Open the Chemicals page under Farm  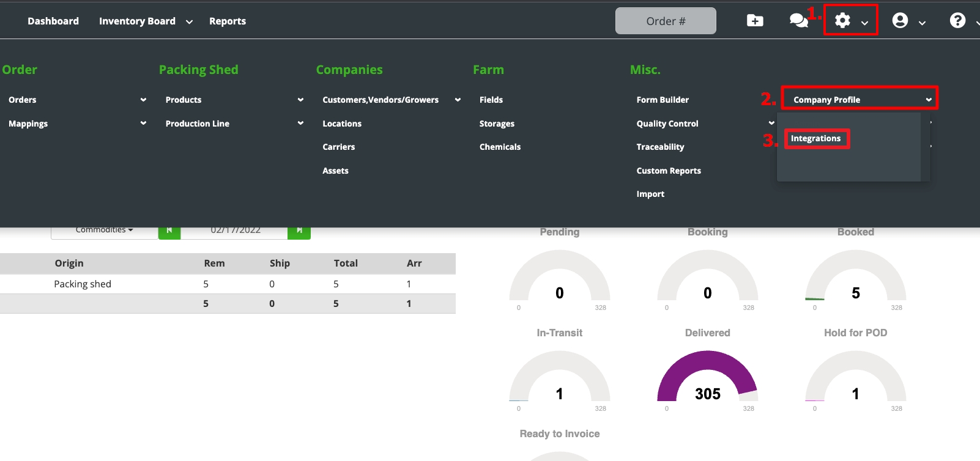tap(500, 147)
